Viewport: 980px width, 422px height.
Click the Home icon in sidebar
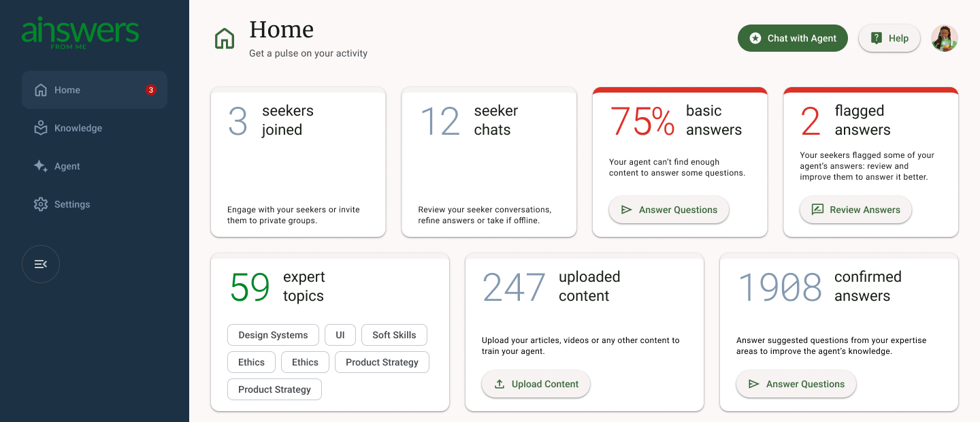[x=41, y=90]
